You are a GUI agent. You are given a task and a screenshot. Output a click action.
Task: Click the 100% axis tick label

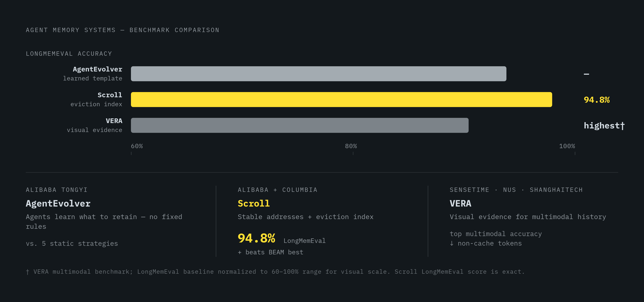(x=567, y=146)
